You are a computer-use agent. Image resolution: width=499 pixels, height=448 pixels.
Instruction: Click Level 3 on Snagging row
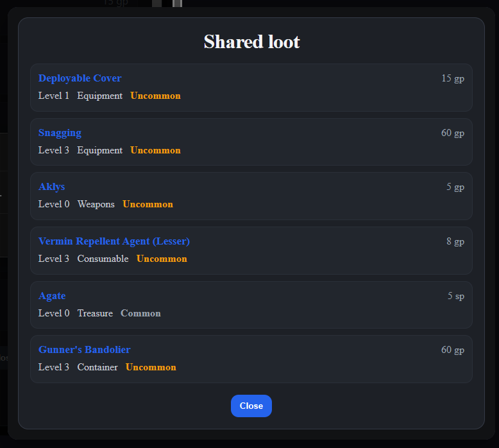54,150
